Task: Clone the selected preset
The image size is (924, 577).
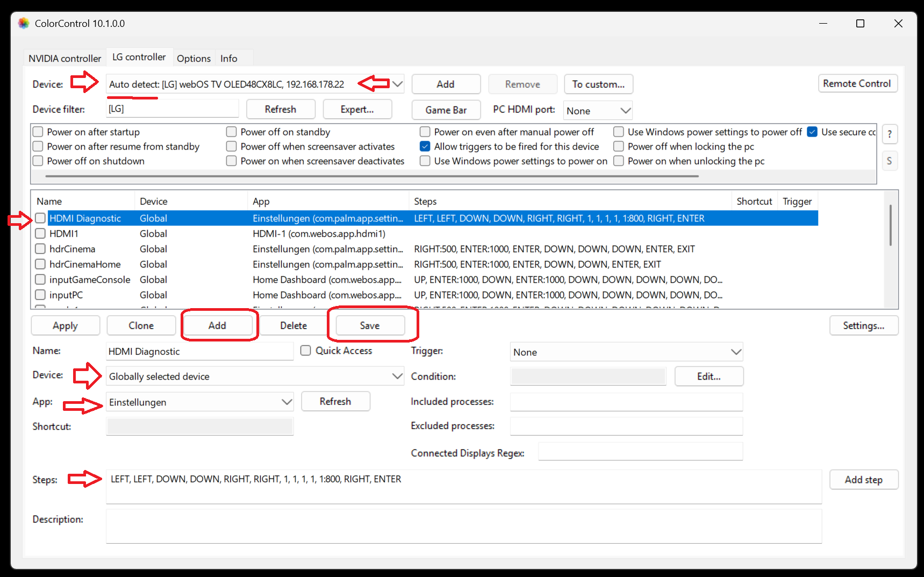Action: click(x=141, y=325)
